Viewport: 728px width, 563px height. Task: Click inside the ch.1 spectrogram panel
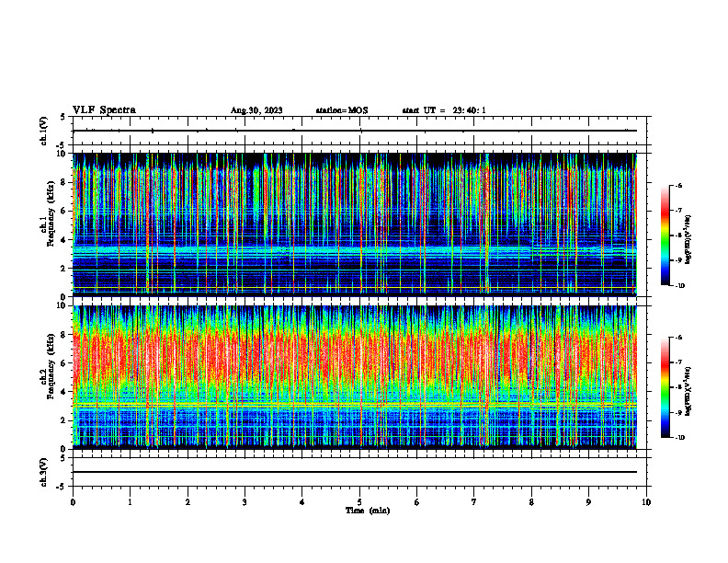coord(355,224)
